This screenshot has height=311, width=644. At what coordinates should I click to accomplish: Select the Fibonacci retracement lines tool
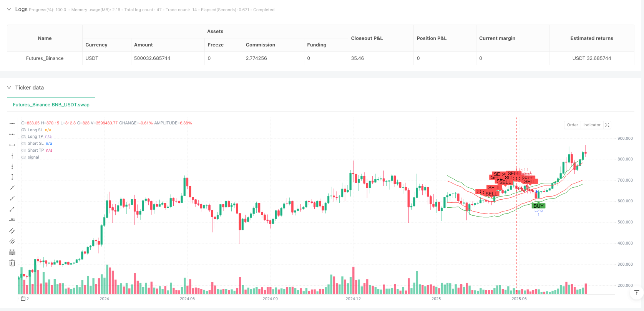pos(12,252)
